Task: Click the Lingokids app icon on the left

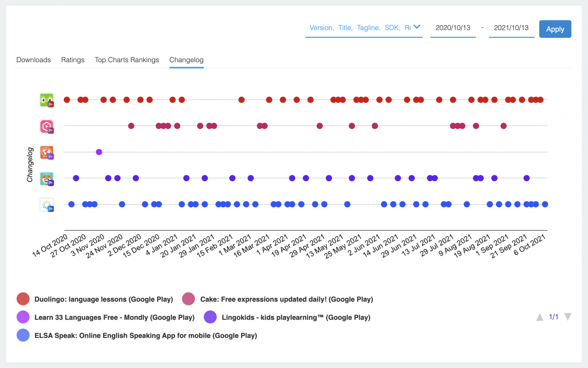Action: 47,178
